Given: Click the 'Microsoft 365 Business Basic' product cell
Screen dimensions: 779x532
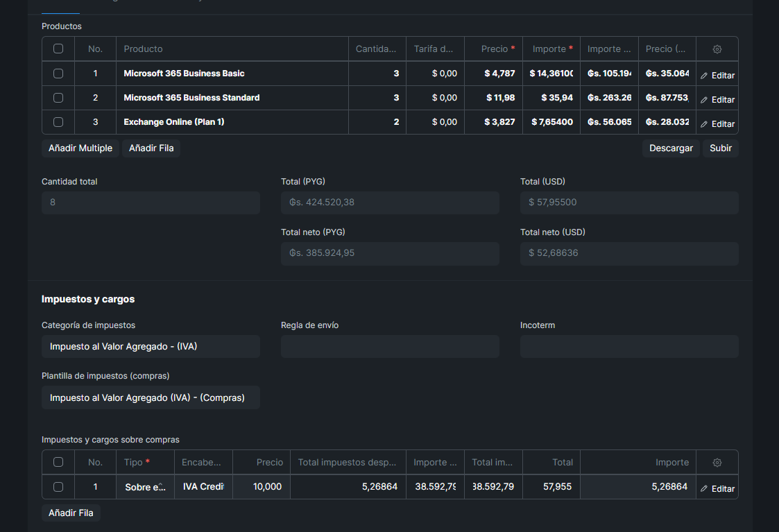Looking at the screenshot, I should (232, 74).
